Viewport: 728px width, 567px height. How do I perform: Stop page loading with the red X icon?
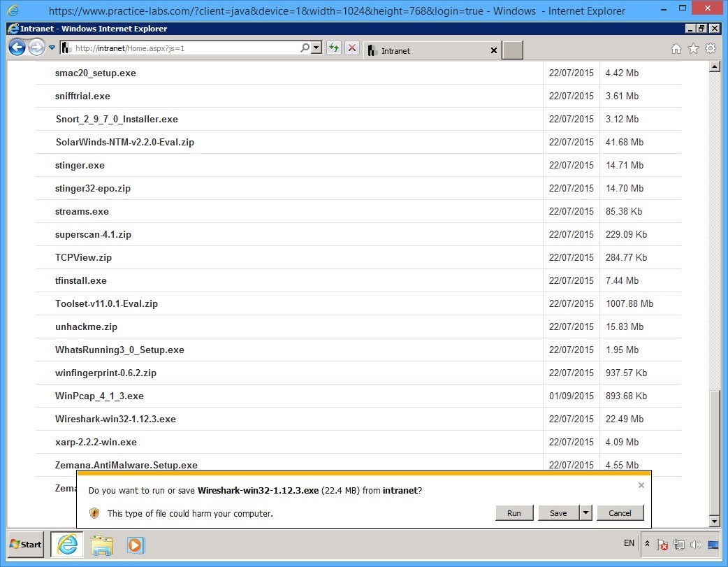pos(351,48)
